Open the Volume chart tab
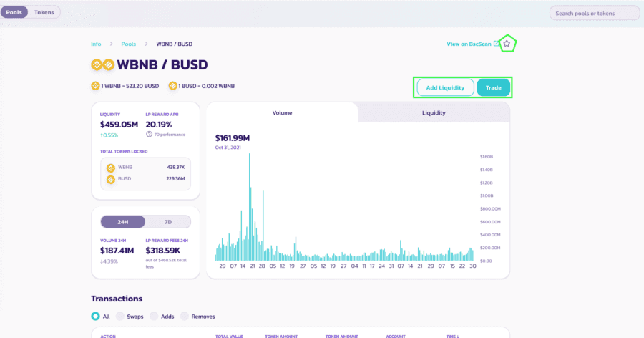Image resolution: width=644 pixels, height=338 pixels. click(282, 112)
